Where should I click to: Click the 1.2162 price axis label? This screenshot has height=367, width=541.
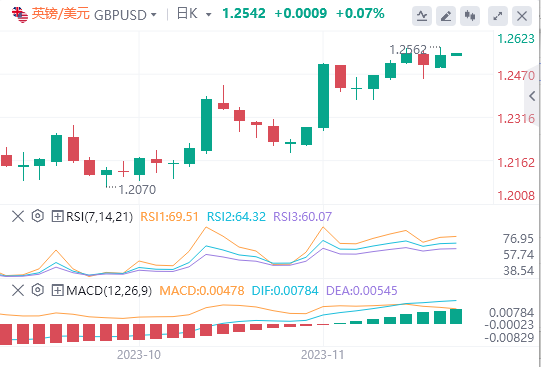pyautogui.click(x=516, y=162)
